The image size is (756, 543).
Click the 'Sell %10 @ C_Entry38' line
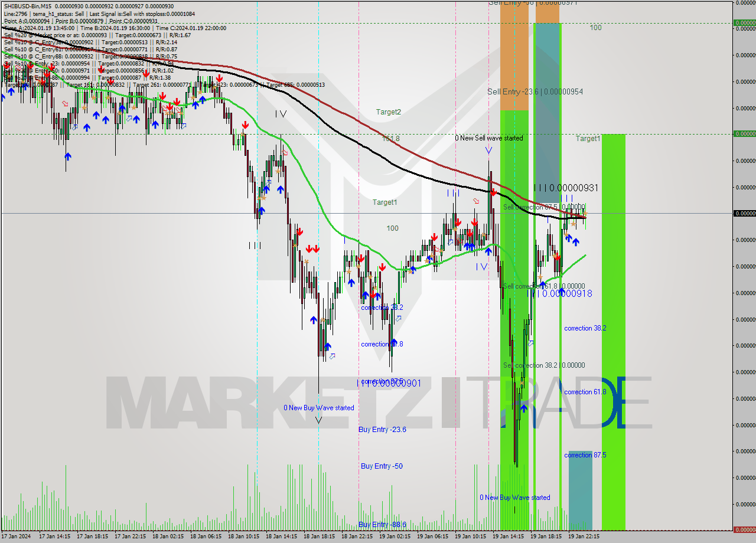point(90,42)
